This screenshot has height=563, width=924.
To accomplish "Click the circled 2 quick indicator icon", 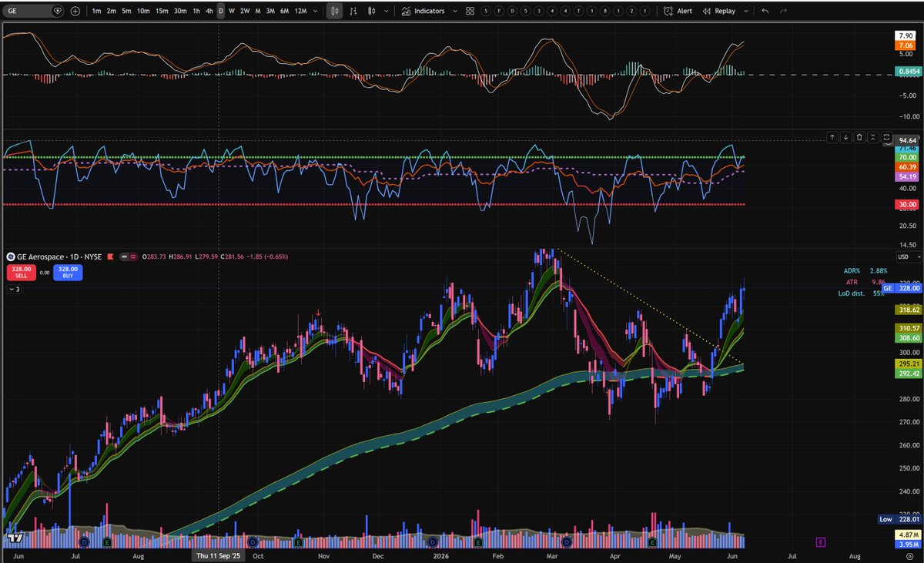I will point(631,12).
